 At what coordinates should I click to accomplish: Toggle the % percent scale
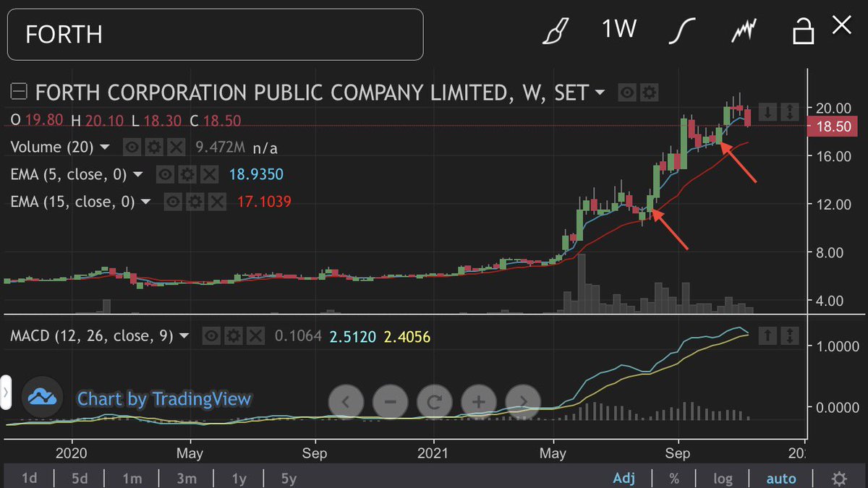[674, 478]
